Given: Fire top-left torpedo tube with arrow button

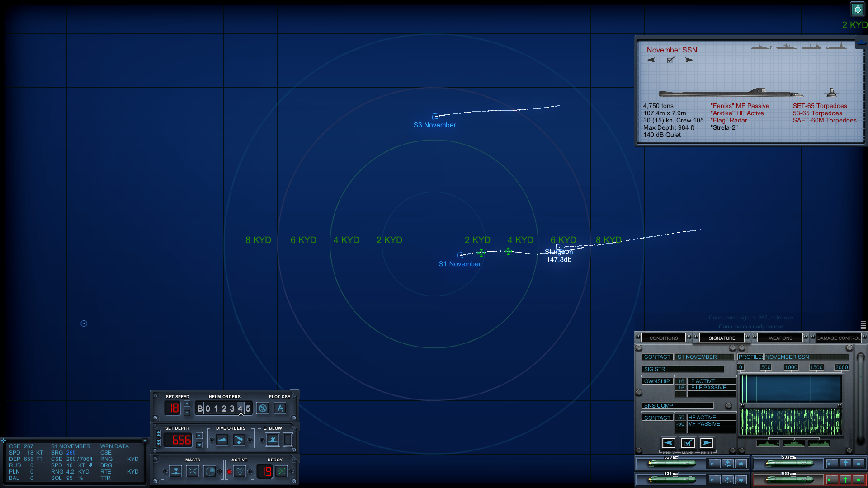Looking at the screenshot, I should pyautogui.click(x=741, y=464).
